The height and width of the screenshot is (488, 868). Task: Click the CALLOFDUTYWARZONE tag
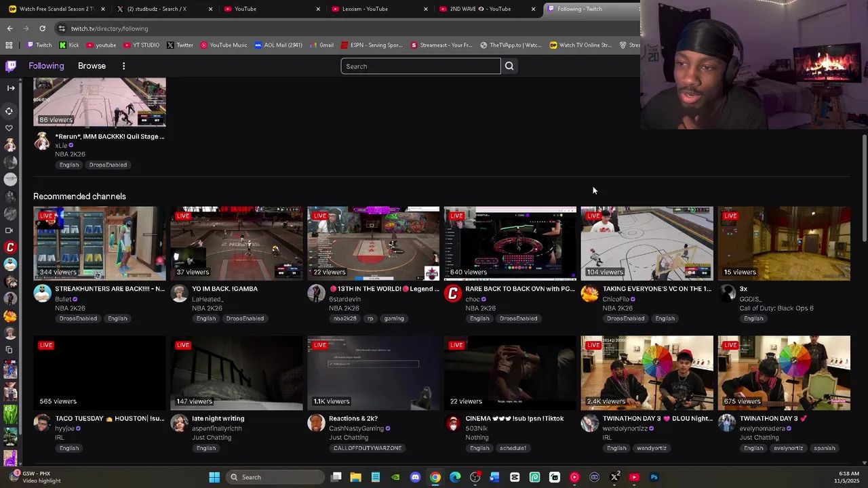tap(368, 448)
